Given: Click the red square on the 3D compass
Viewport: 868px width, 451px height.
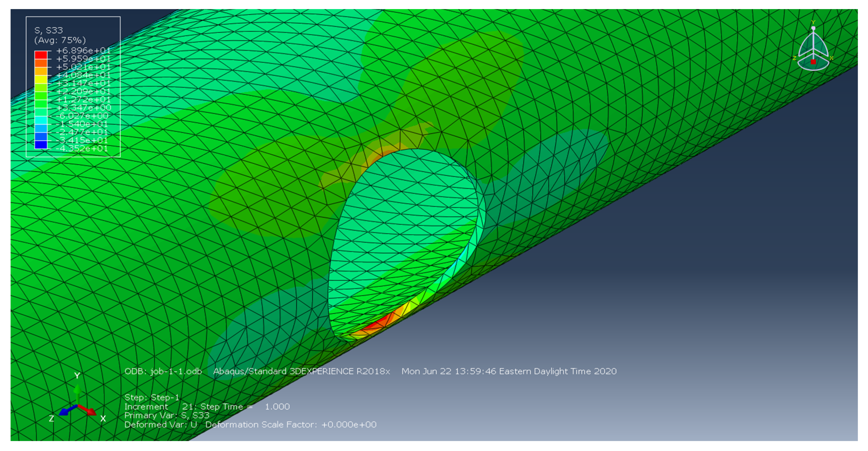Looking at the screenshot, I should [813, 62].
